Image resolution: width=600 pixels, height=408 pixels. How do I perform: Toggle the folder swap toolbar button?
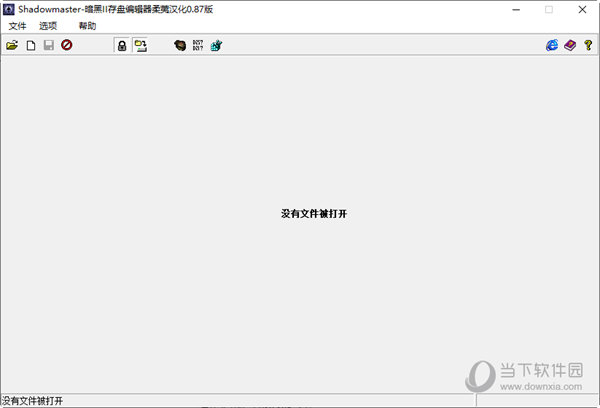pos(140,46)
